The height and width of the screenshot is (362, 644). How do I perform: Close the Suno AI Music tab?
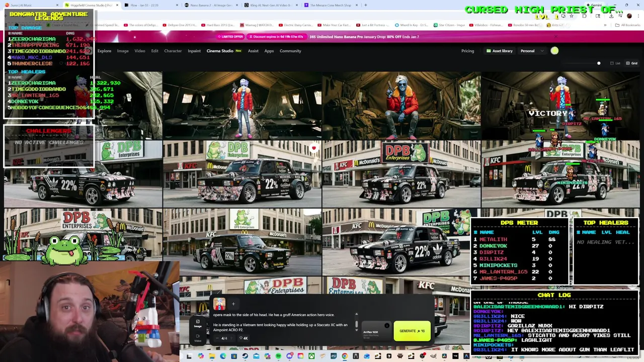click(57, 5)
